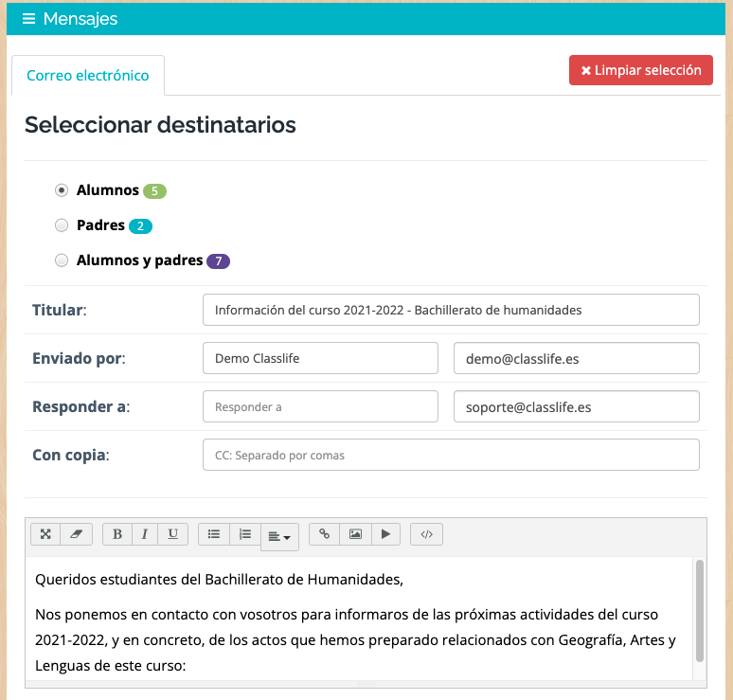Image resolution: width=733 pixels, height=700 pixels.
Task: Select the Alumnos y padres radio option
Action: (62, 260)
